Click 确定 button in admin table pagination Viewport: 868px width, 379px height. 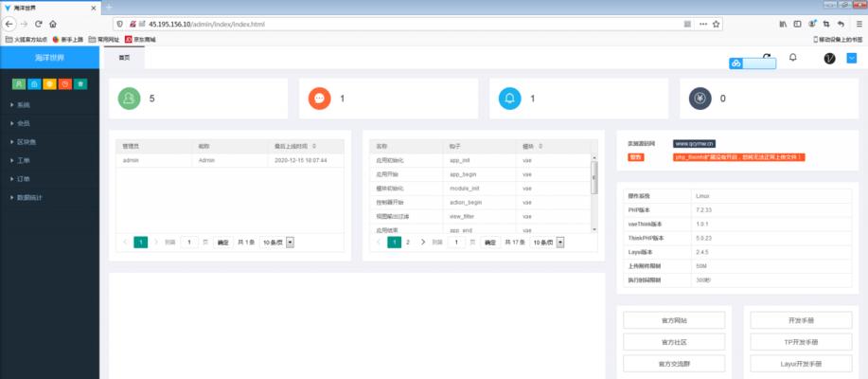[222, 243]
